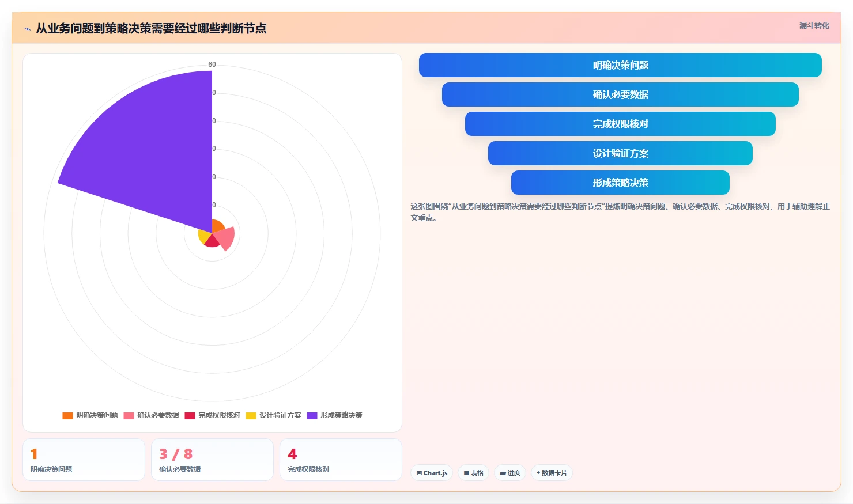The height and width of the screenshot is (504, 853).
Task: Toggle 确认必要数据 pink legend swatch
Action: [129, 415]
